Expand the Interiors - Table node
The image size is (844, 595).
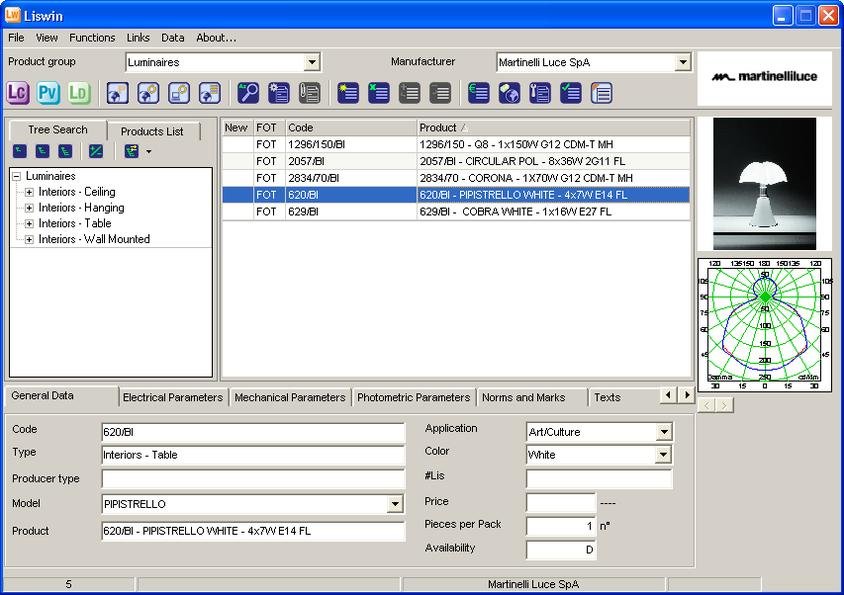(29, 223)
